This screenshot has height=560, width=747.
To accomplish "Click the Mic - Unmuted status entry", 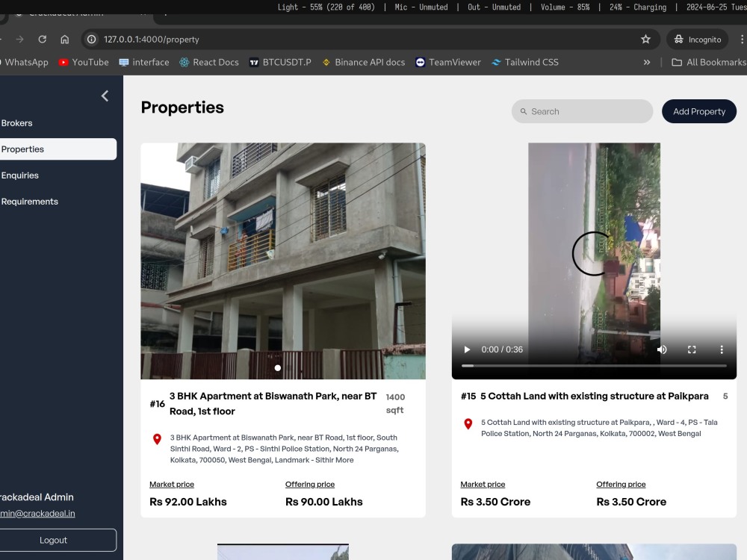I will coord(421,7).
